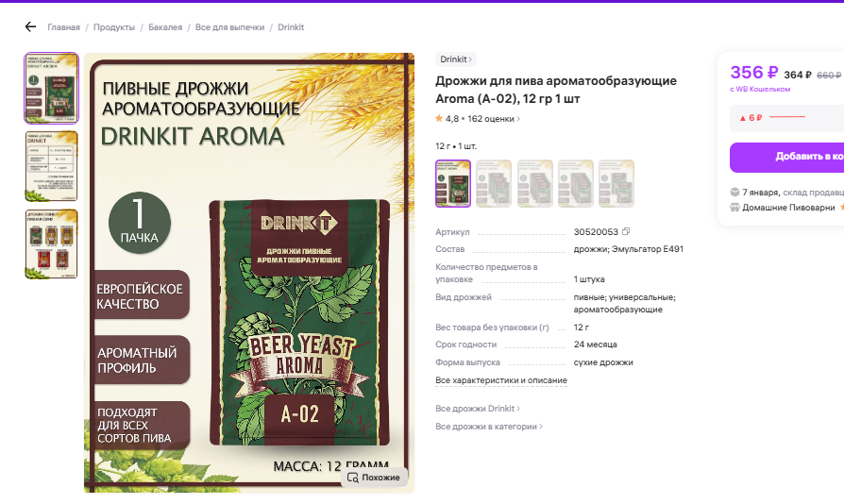Image resolution: width=844 pixels, height=504 pixels.
Task: Open Все дрожжи в категории link
Action: pyautogui.click(x=489, y=427)
